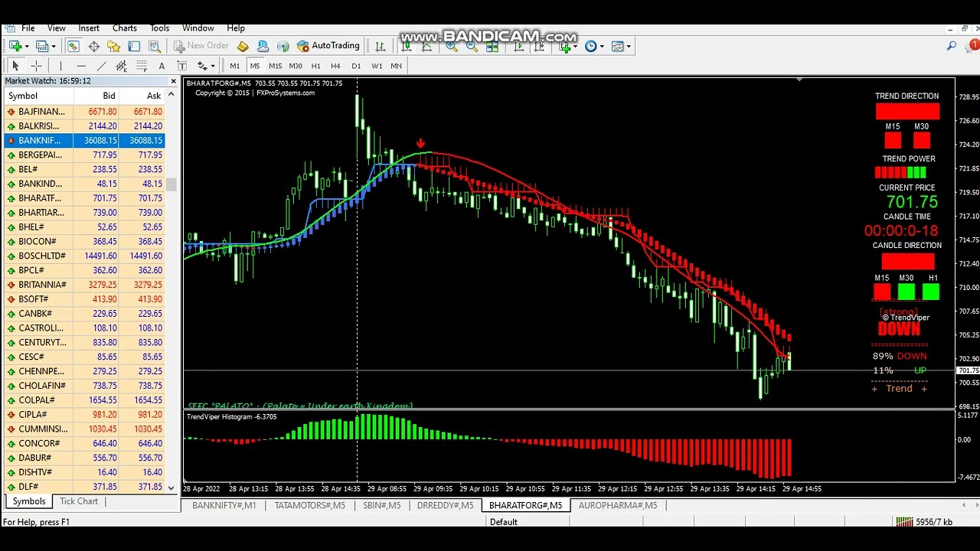Viewport: 980px width, 551px height.
Task: Select the BRITANNIA# row in Market Watch
Action: 84,285
